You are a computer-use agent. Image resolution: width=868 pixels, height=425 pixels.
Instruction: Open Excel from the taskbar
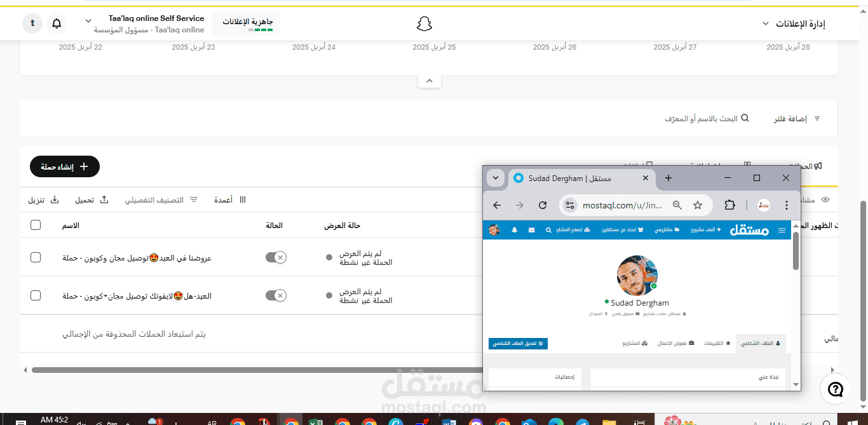pos(316,421)
